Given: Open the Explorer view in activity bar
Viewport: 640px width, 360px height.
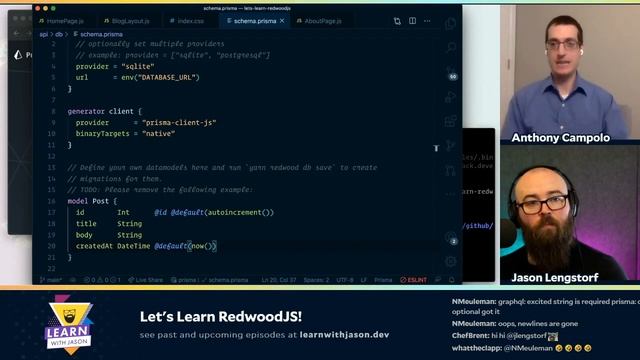Looking at the screenshot, I should 451,24.
